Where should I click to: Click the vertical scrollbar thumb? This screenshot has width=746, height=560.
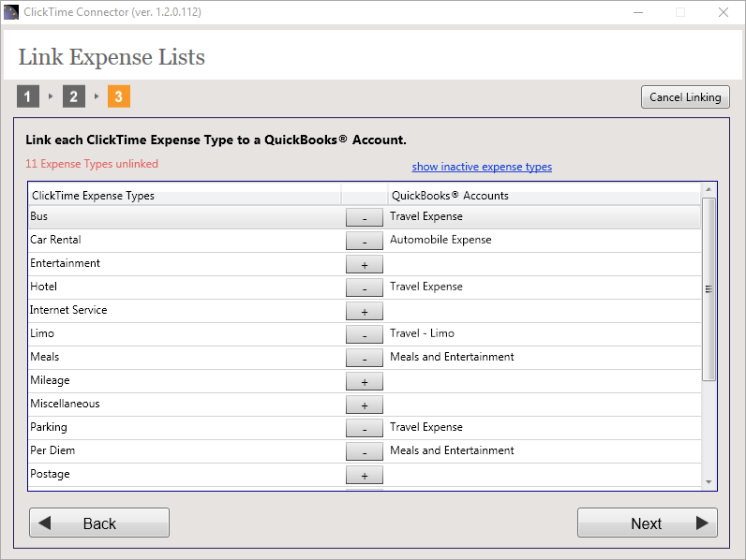tap(709, 289)
